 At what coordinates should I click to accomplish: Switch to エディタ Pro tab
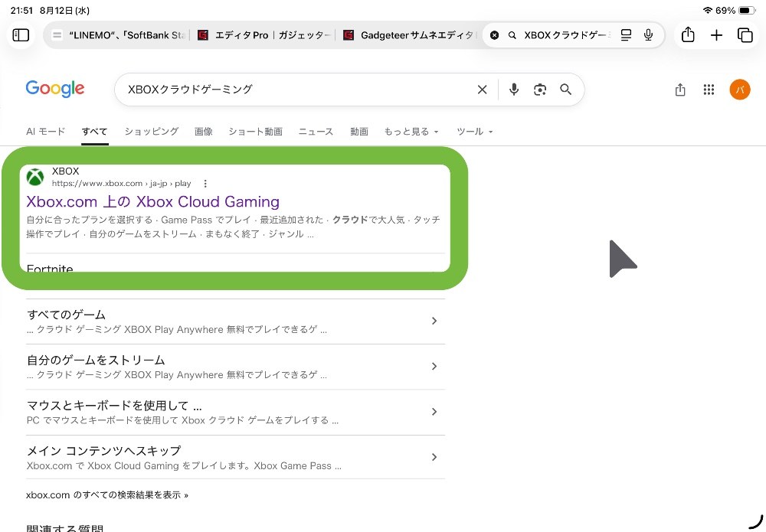click(x=264, y=35)
